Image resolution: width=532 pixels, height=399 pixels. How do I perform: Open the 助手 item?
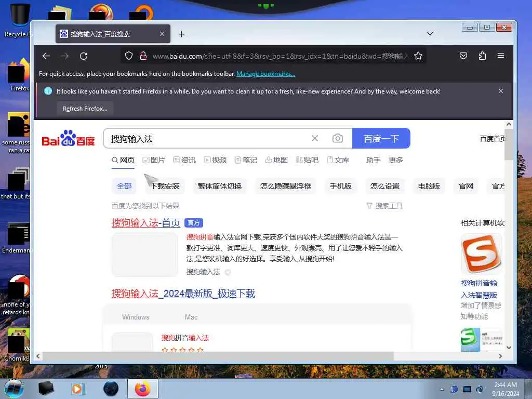[x=373, y=160]
